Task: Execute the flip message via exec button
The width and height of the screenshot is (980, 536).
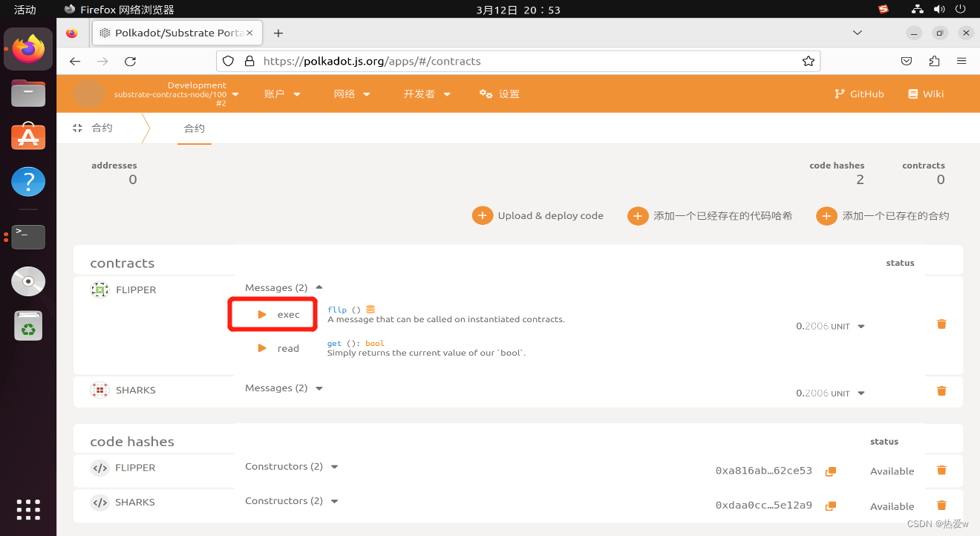Action: tap(278, 315)
